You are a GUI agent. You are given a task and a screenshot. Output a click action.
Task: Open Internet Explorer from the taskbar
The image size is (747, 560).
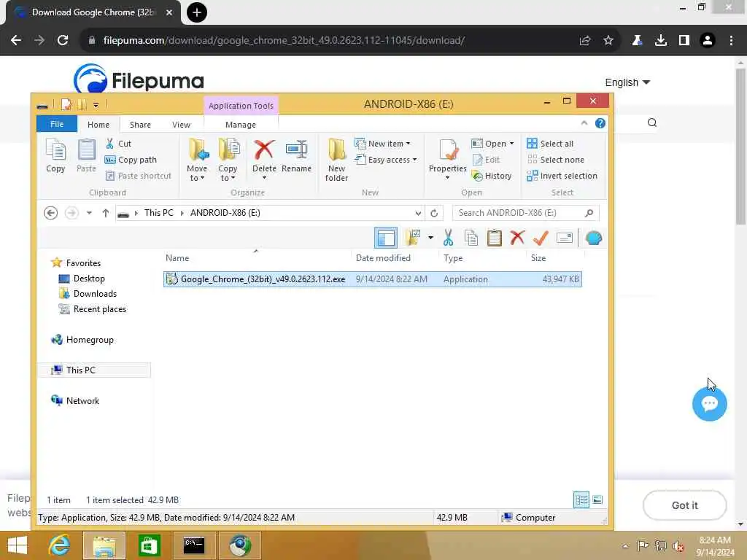60,545
